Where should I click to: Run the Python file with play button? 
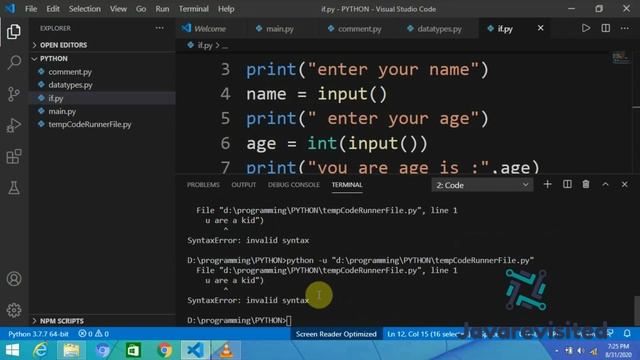pyautogui.click(x=586, y=28)
